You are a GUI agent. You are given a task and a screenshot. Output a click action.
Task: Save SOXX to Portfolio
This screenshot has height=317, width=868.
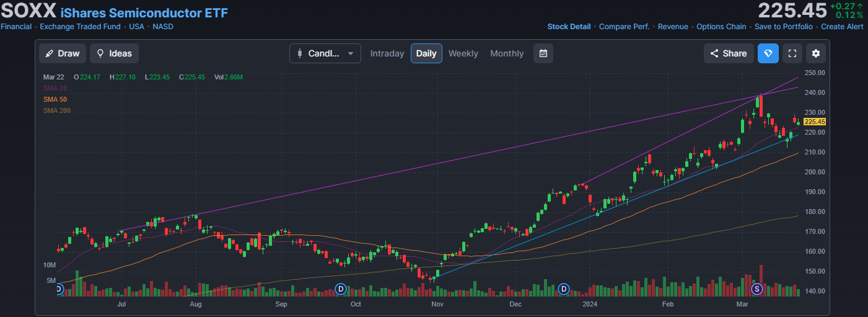(x=783, y=27)
